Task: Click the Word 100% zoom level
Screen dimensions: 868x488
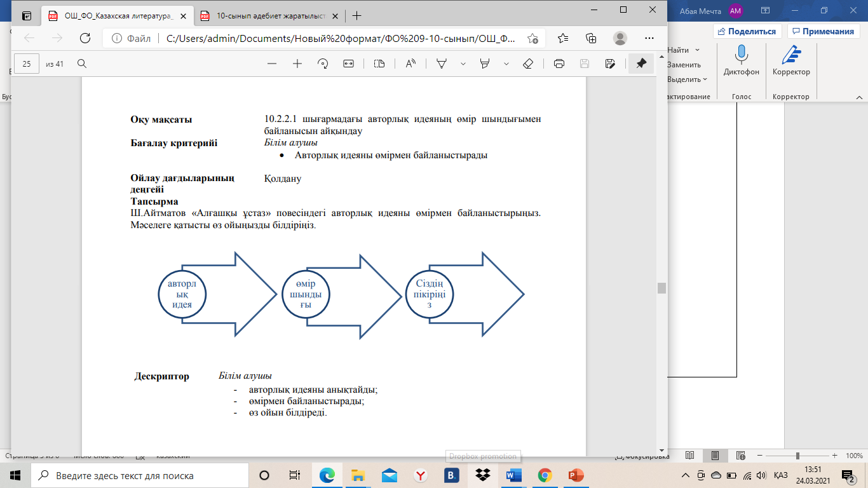Action: tap(854, 456)
